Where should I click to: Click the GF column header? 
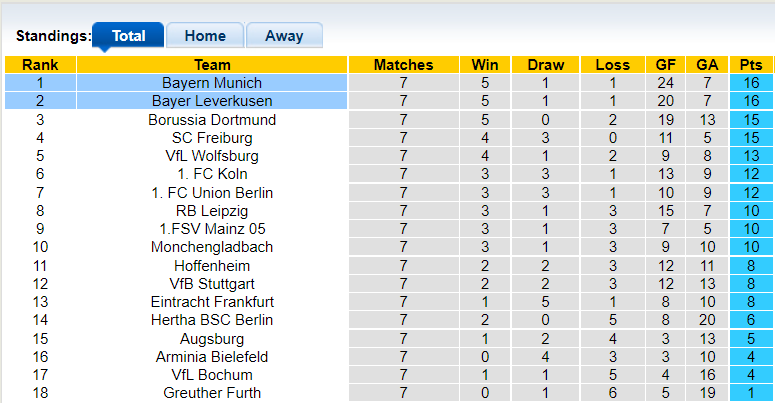(x=665, y=65)
